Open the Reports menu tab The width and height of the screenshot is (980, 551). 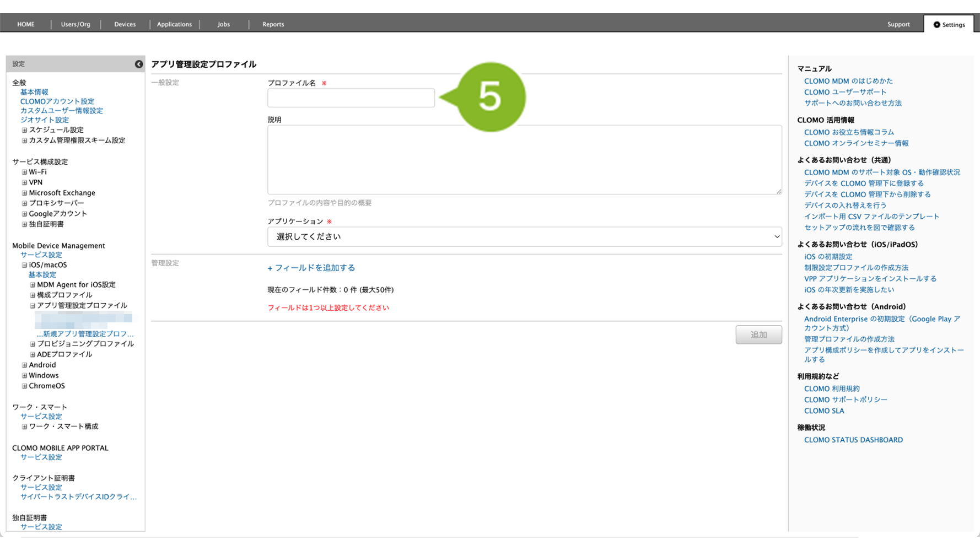coord(273,24)
